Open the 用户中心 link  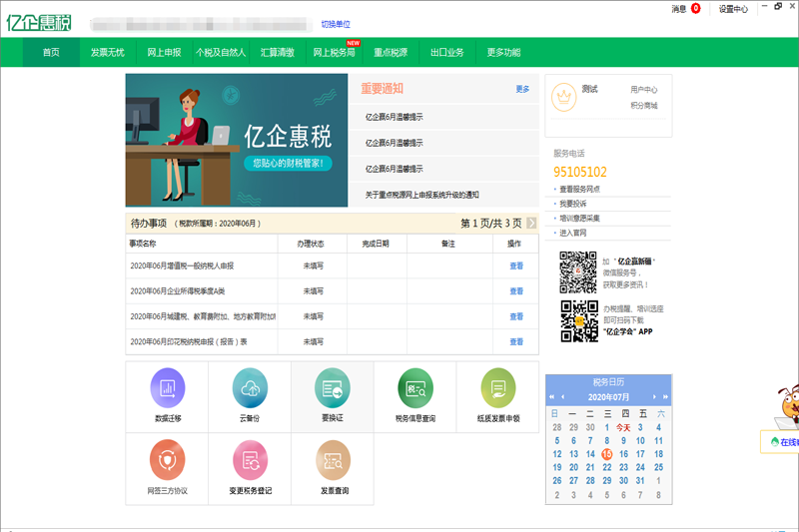point(643,90)
